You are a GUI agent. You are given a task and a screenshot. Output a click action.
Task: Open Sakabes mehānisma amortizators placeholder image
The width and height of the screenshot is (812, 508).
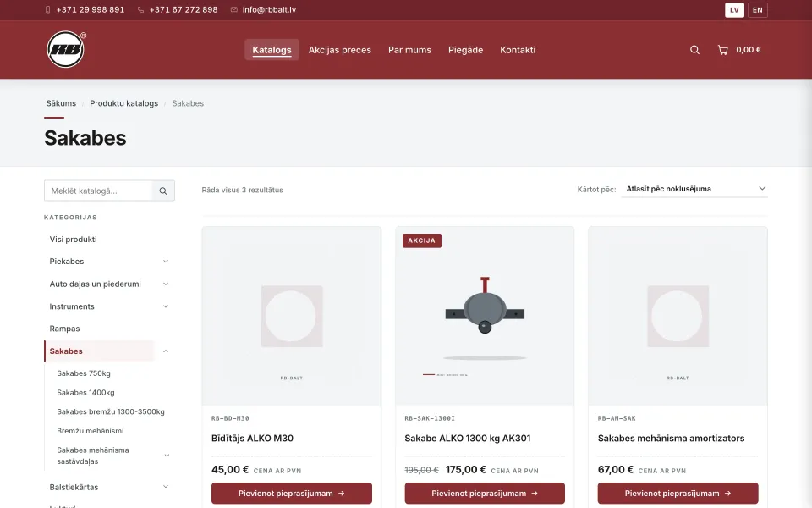678,316
